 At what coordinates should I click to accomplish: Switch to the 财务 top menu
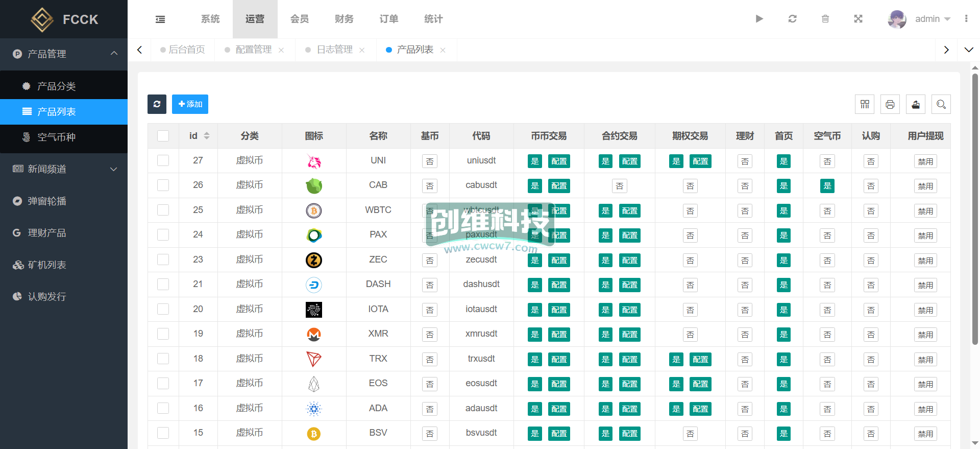point(344,19)
